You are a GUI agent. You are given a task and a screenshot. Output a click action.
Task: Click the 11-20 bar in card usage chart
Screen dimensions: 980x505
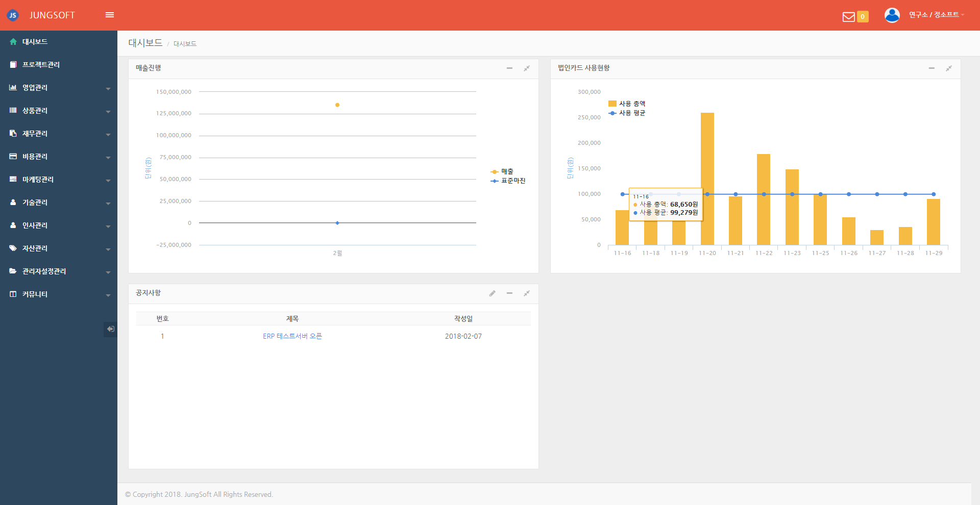[x=707, y=153]
